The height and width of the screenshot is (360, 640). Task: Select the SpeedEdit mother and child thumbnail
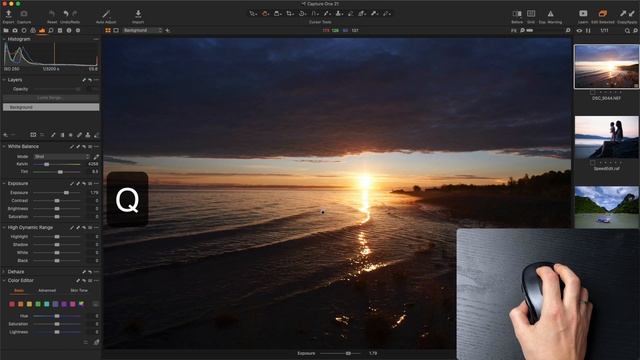[x=607, y=137]
